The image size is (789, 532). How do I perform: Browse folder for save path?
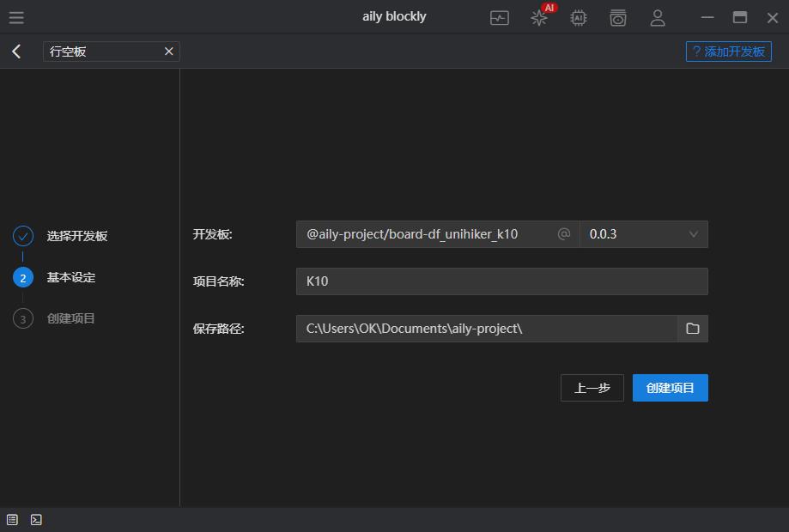[692, 329]
